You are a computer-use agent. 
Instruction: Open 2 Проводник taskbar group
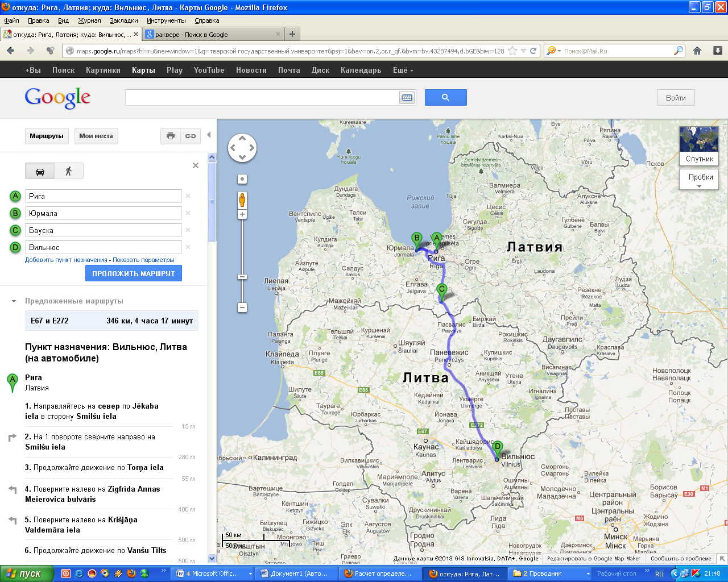pos(551,573)
